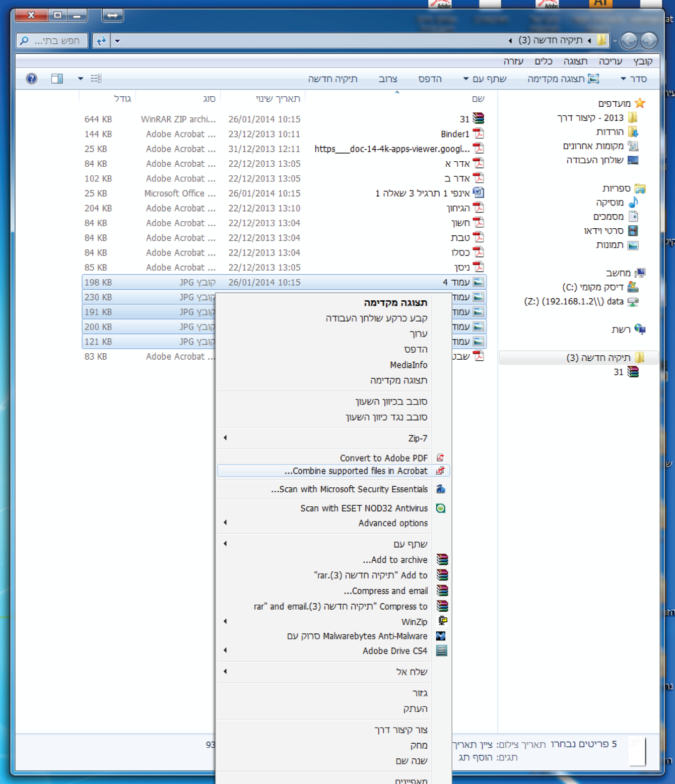Open the קובץ (File) menu
Viewport: 675px width, 784px height.
click(x=643, y=61)
